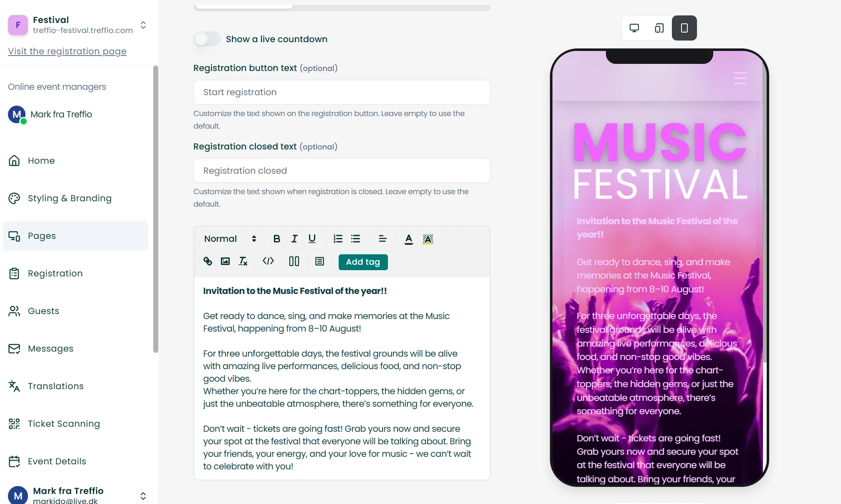Focus the Registration button text field

point(342,92)
